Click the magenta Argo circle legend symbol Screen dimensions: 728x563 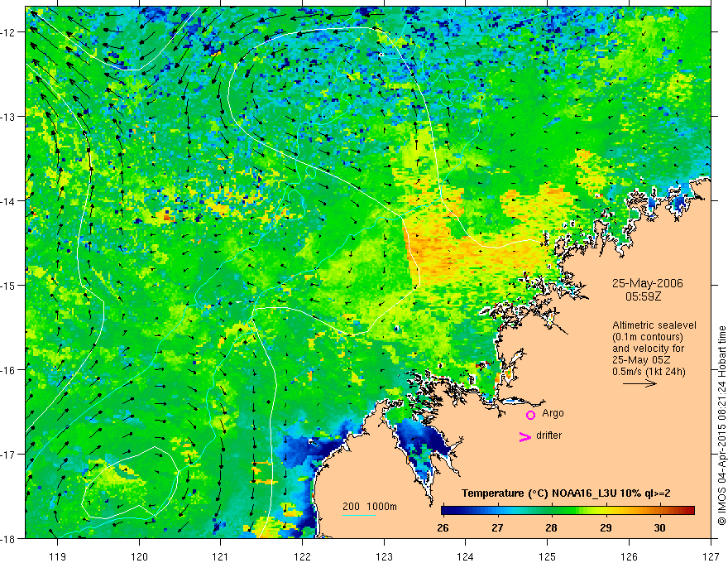click(530, 415)
